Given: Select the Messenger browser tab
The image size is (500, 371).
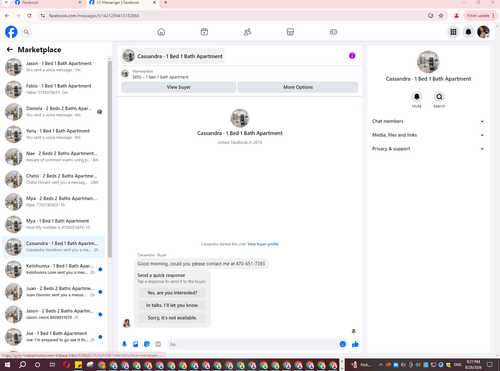Looking at the screenshot, I should [x=123, y=3].
